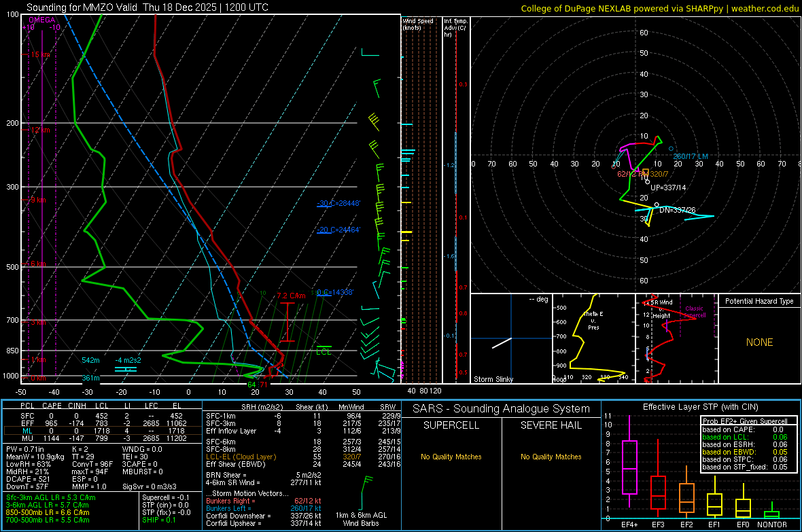Screen dimensions: 802x532
Task: Click the SHIP = 0.1 value
Action: (x=158, y=520)
